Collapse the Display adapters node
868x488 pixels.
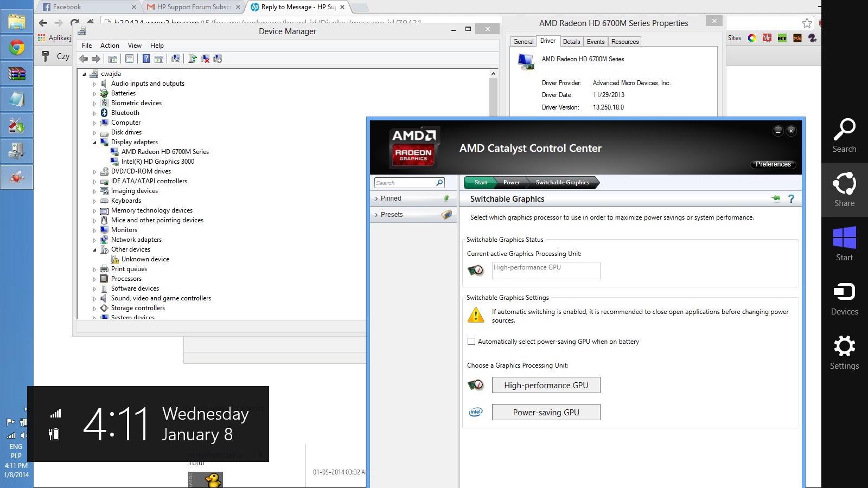(94, 143)
